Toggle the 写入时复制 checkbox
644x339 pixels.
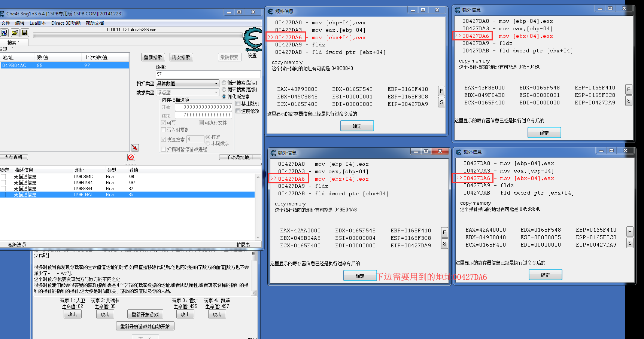click(163, 130)
